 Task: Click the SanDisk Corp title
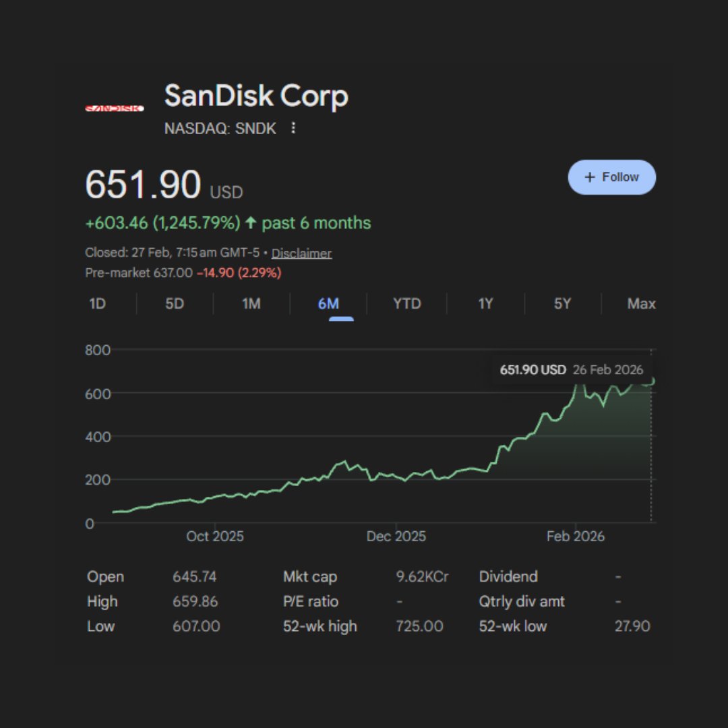pos(256,96)
